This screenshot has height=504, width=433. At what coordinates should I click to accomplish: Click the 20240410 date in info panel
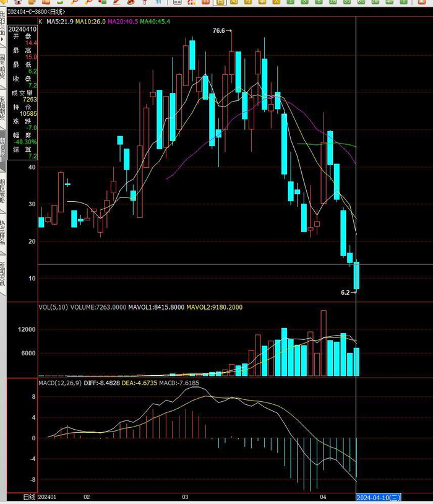coord(22,29)
